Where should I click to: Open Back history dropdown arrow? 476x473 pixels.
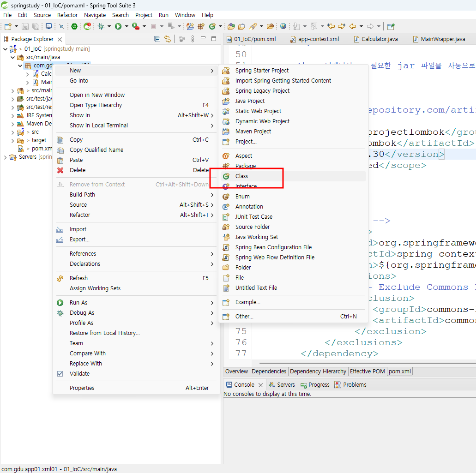pyautogui.click(x=361, y=26)
